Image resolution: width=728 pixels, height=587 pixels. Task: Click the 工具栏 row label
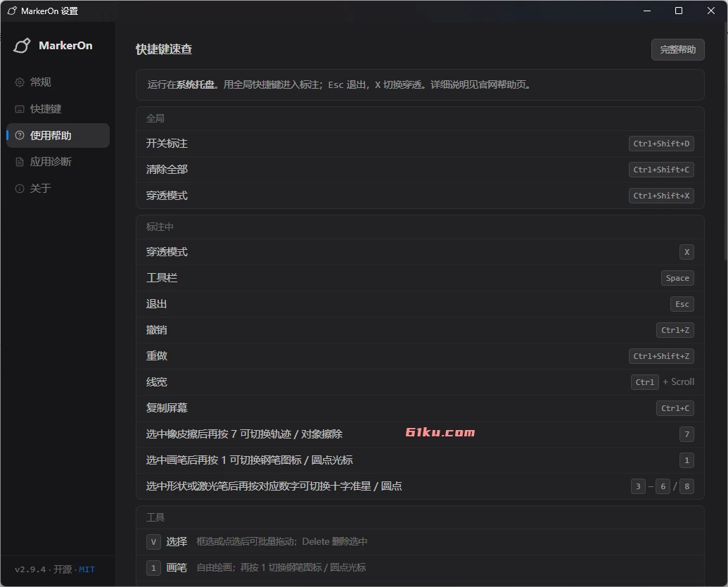point(162,278)
